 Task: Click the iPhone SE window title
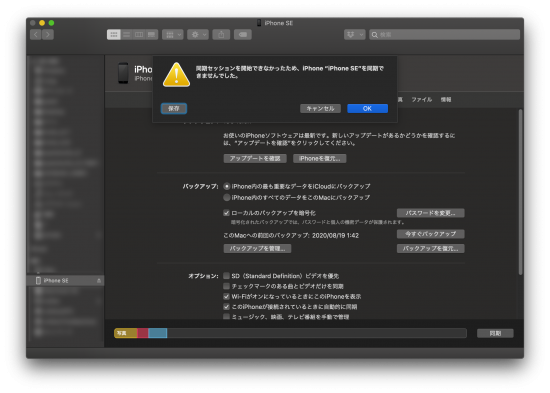coord(279,23)
